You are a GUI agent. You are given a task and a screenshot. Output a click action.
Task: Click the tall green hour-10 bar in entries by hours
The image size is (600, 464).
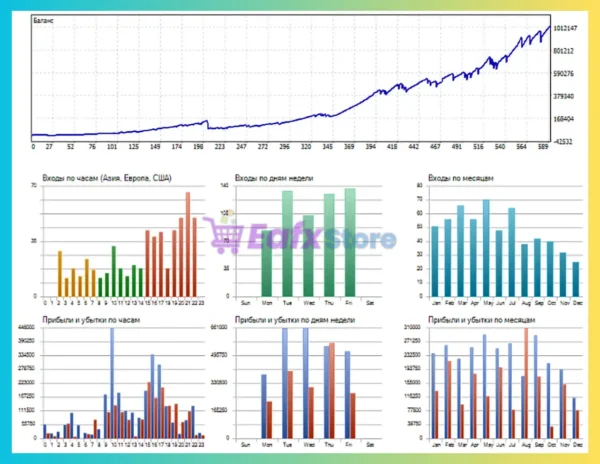coord(114,271)
